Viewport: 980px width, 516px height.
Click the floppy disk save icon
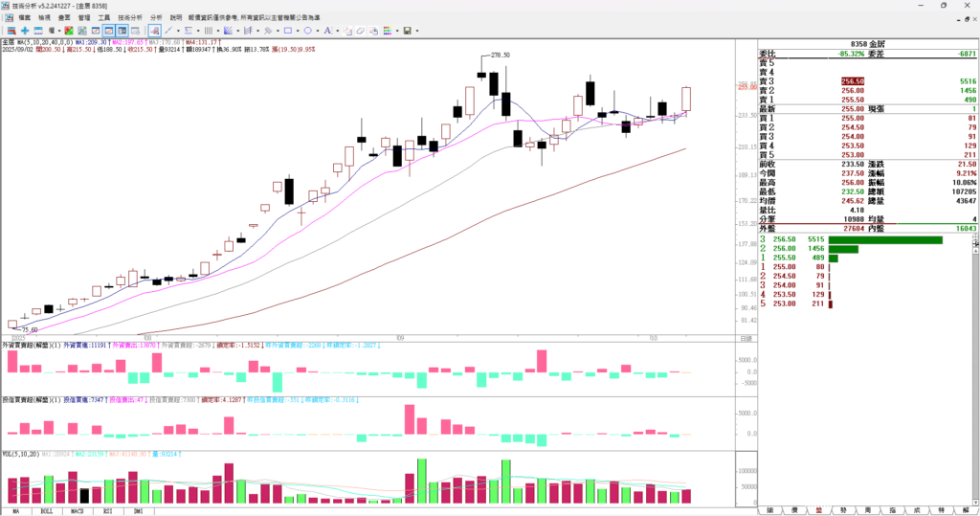tap(407, 31)
